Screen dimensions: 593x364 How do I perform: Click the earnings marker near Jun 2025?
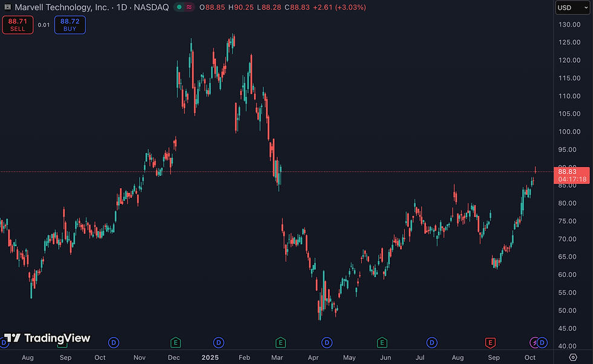point(382,343)
